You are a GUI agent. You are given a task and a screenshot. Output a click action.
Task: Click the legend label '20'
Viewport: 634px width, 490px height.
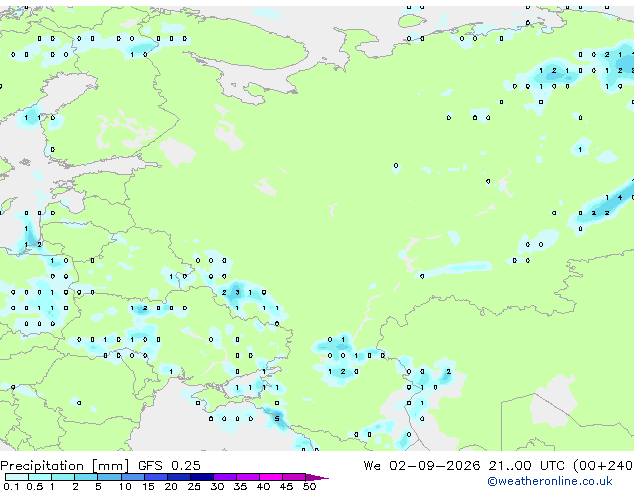click(x=171, y=486)
